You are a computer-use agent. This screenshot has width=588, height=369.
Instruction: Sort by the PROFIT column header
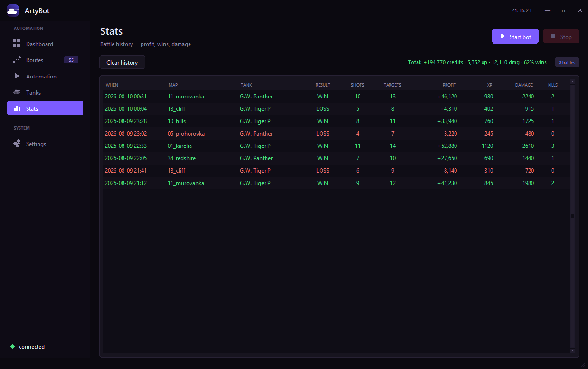(x=449, y=85)
